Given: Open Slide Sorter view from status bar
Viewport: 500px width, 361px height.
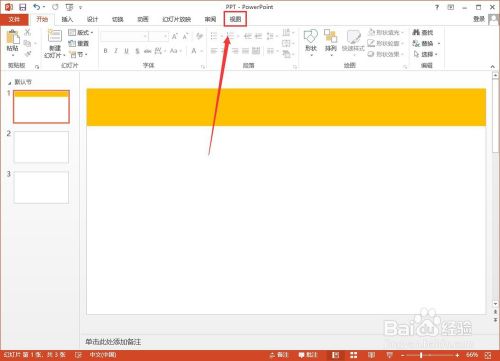Looking at the screenshot, I should [353, 355].
